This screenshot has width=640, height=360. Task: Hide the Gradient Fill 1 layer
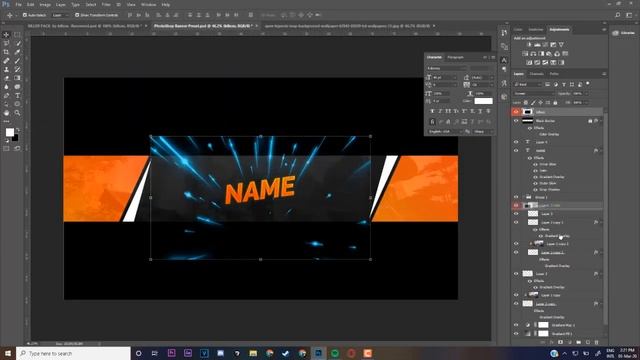click(x=516, y=333)
